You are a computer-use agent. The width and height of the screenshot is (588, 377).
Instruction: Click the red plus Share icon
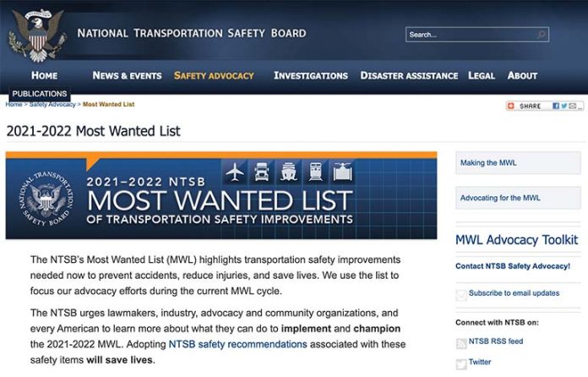pyautogui.click(x=511, y=106)
